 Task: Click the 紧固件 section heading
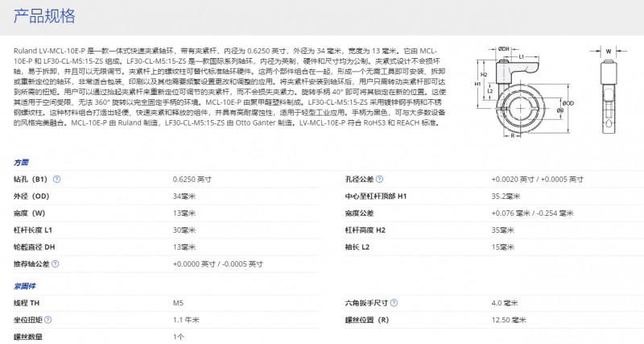(x=25, y=286)
